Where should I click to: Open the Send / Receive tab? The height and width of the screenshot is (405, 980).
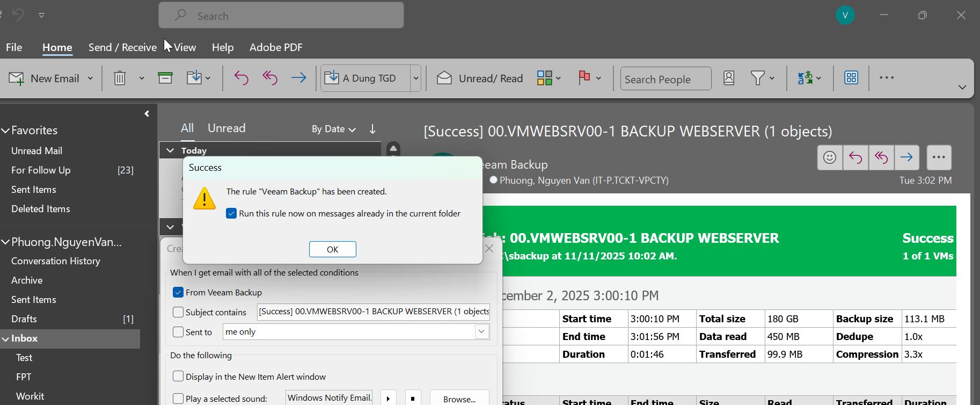(x=122, y=47)
